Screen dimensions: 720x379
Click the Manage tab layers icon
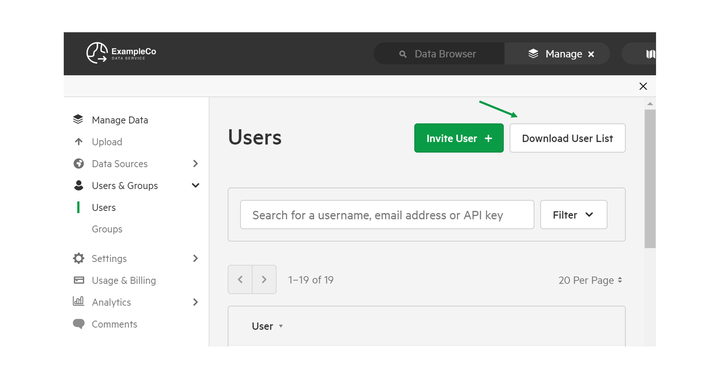533,54
